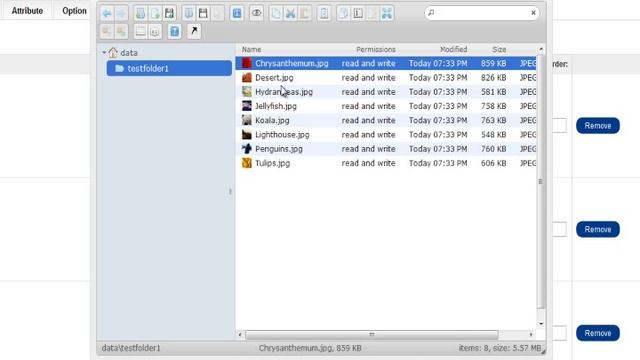Click the black diagonal arrow toolbar icon
The image size is (640, 360).
coord(194,31)
